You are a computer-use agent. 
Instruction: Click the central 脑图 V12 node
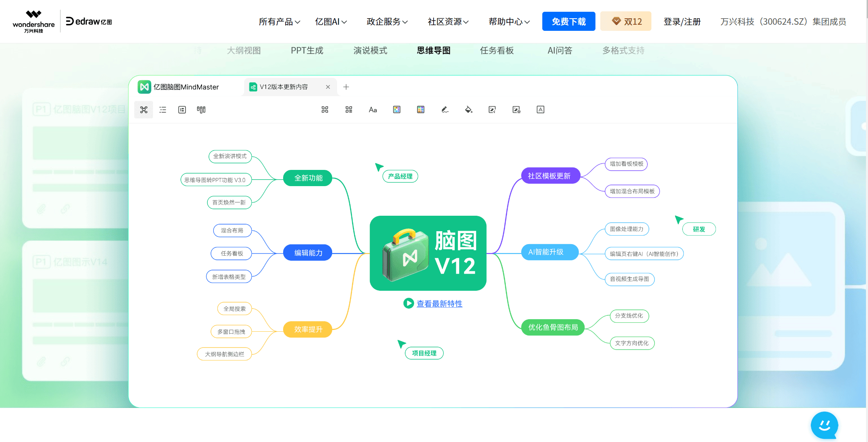click(x=428, y=253)
